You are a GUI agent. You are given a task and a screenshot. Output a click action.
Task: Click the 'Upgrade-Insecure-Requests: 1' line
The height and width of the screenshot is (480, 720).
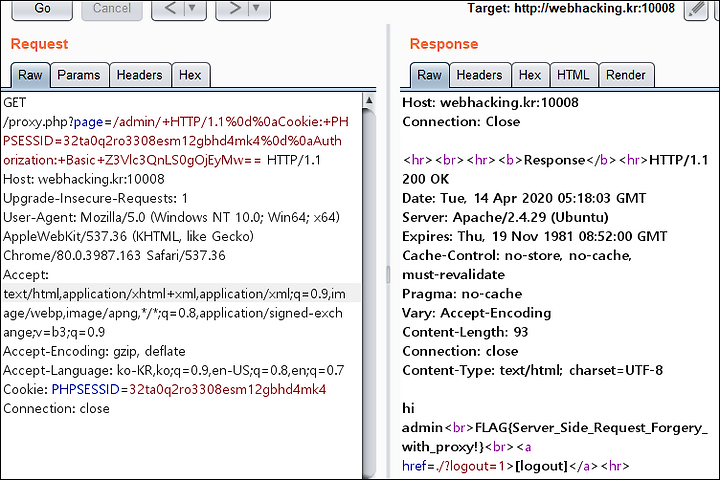[x=96, y=198]
